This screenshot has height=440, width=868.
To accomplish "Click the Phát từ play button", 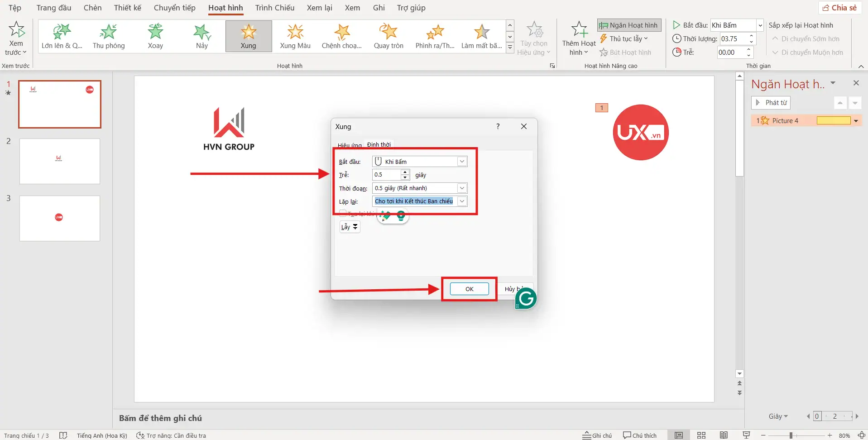I will pyautogui.click(x=771, y=103).
